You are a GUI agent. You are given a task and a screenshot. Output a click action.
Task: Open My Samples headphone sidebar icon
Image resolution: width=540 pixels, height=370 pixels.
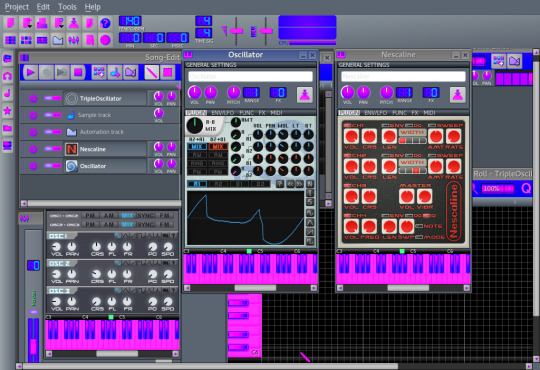pyautogui.click(x=7, y=76)
